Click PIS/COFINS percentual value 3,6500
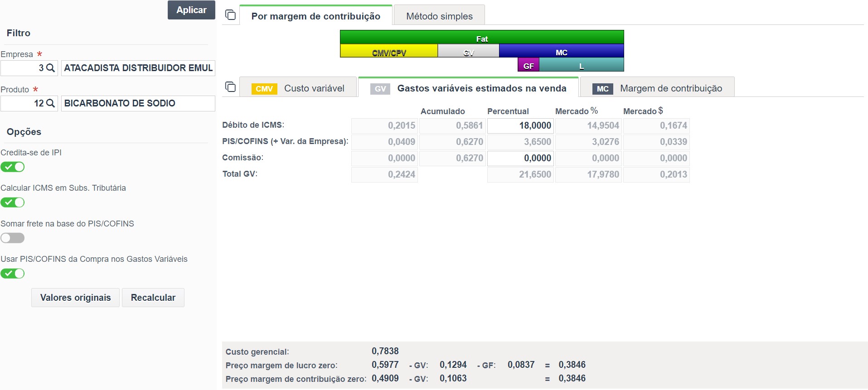The width and height of the screenshot is (868, 390). [x=520, y=142]
